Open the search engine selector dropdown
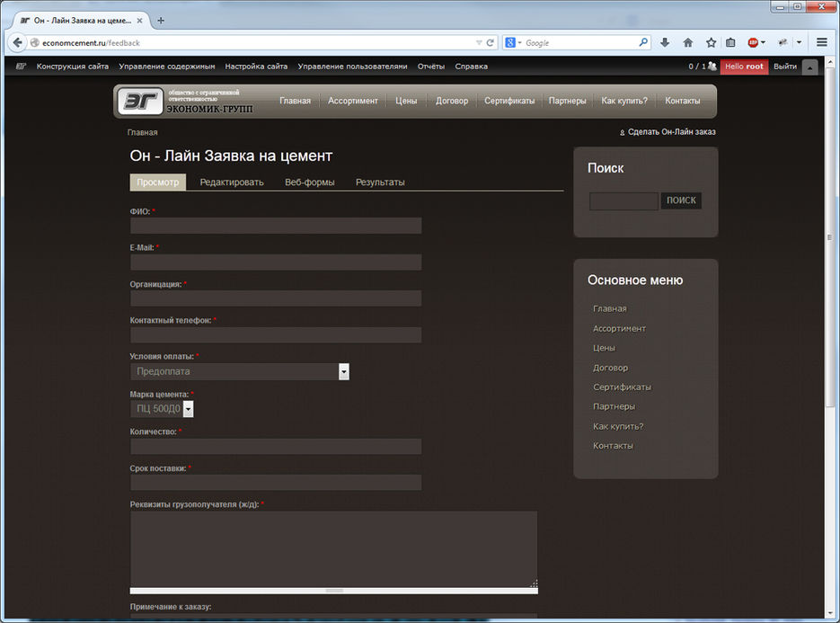Image resolution: width=840 pixels, height=623 pixels. (x=513, y=42)
